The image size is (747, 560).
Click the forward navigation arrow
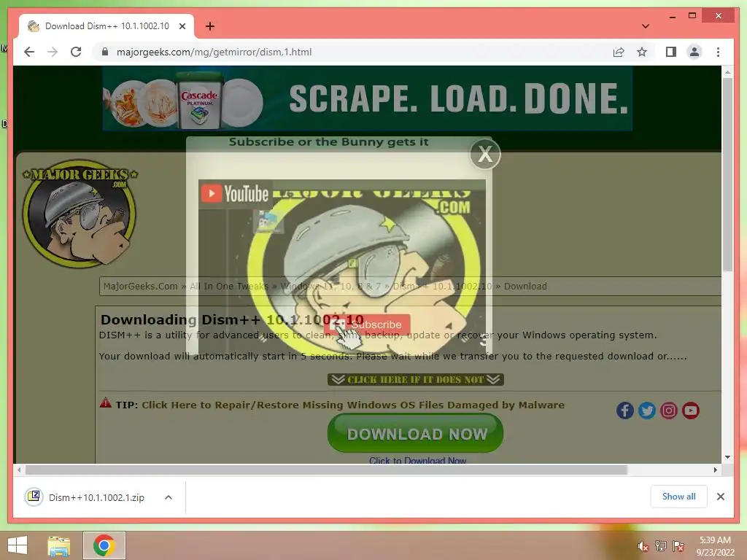pos(53,52)
